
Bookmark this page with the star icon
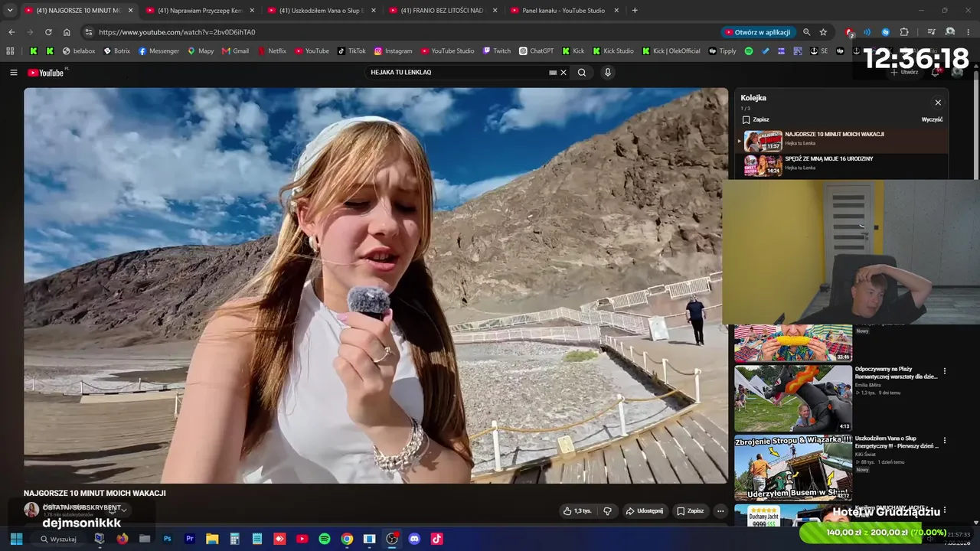(823, 32)
